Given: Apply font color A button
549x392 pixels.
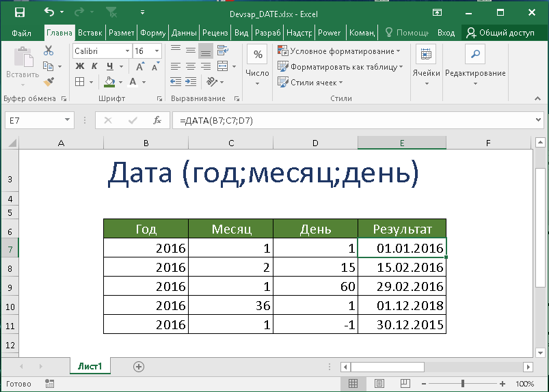Looking at the screenshot, I should click(133, 82).
